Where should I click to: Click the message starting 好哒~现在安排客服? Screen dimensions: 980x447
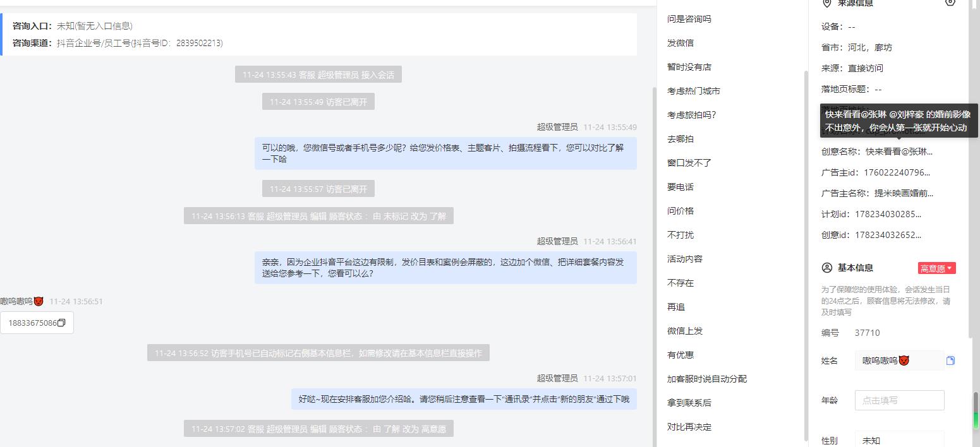click(464, 399)
